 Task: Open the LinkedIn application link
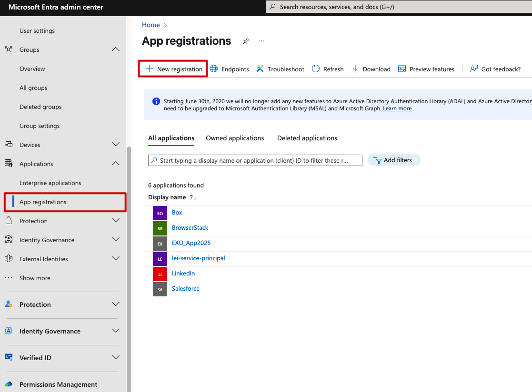(183, 274)
